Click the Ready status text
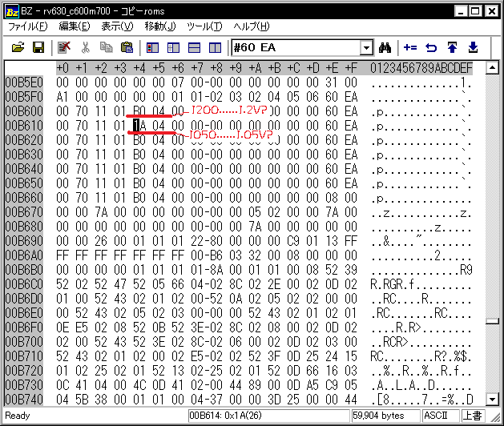This screenshot has height=426, width=504. pos(18,416)
